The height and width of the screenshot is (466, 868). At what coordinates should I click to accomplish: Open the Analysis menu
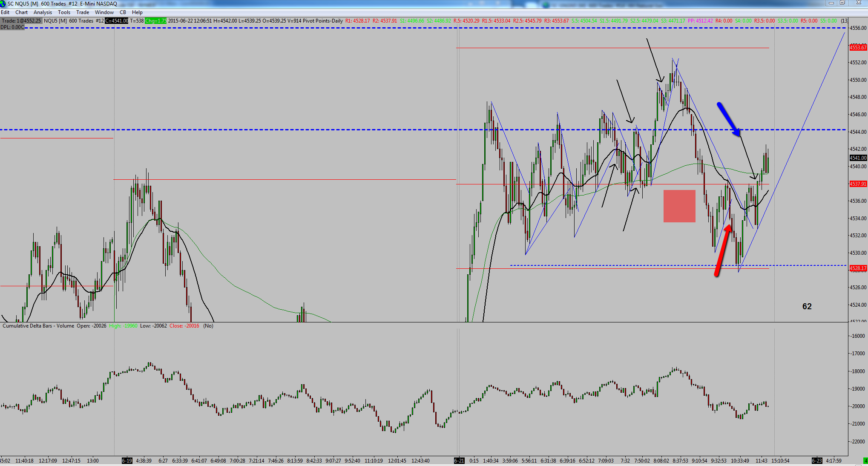(43, 12)
